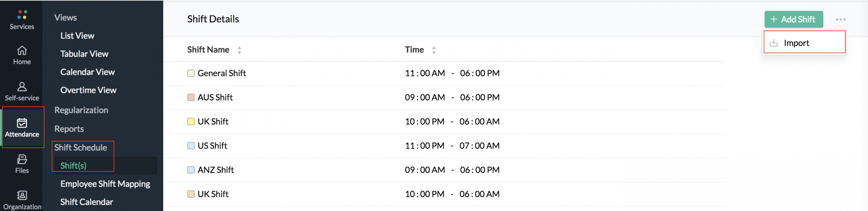
Task: Click the Add Shift button
Action: coord(793,20)
